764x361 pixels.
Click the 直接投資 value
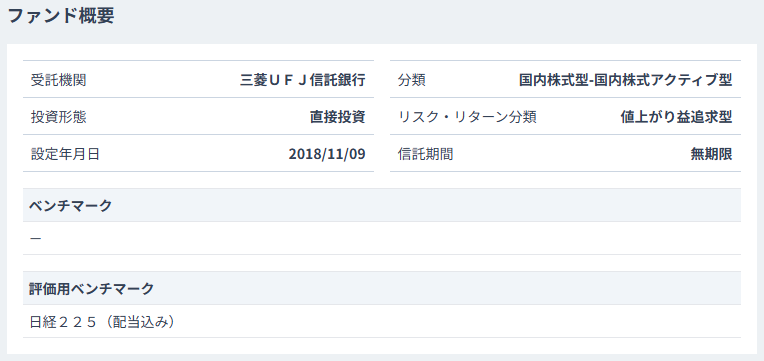point(338,117)
